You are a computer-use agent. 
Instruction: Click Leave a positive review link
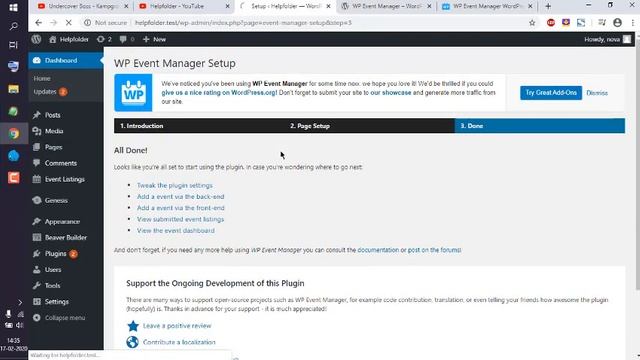tap(177, 326)
